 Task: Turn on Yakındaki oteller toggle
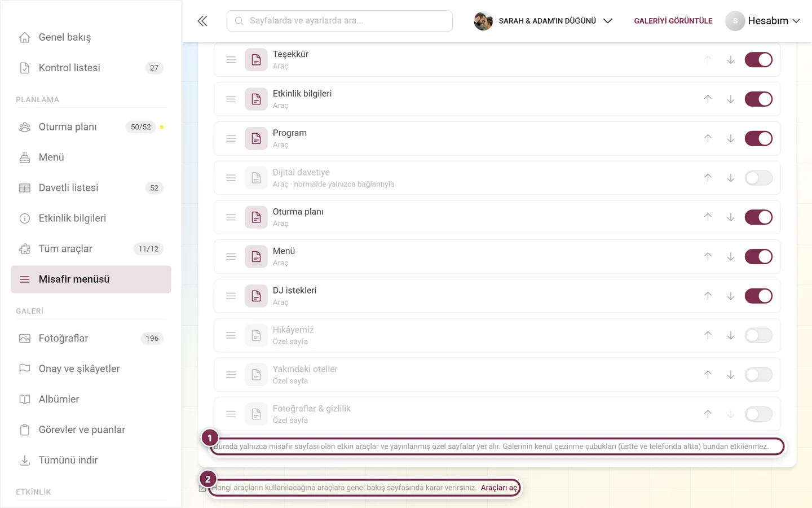coord(758,375)
